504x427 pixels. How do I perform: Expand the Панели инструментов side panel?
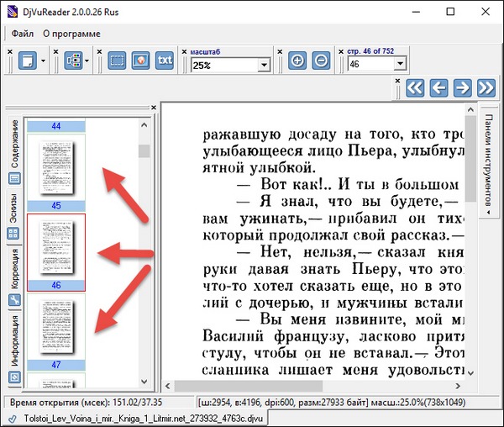[x=488, y=163]
